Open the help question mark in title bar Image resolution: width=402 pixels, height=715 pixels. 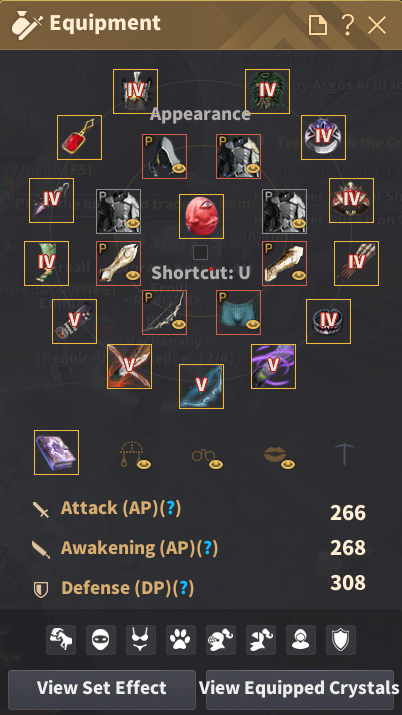pyautogui.click(x=347, y=25)
